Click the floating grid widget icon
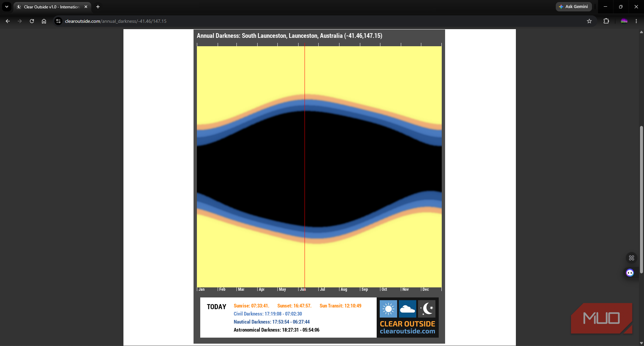 pos(632,258)
